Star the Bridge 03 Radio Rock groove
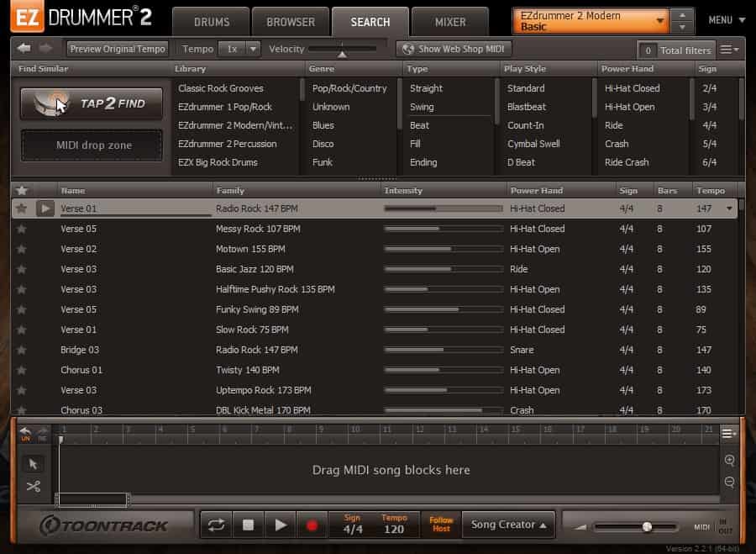Image resolution: width=756 pixels, height=554 pixels. point(21,350)
